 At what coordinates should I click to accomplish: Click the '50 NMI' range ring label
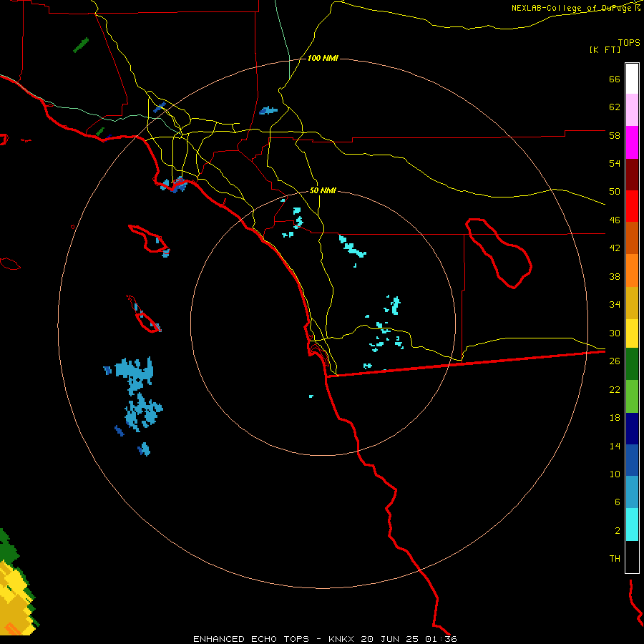pos(323,190)
